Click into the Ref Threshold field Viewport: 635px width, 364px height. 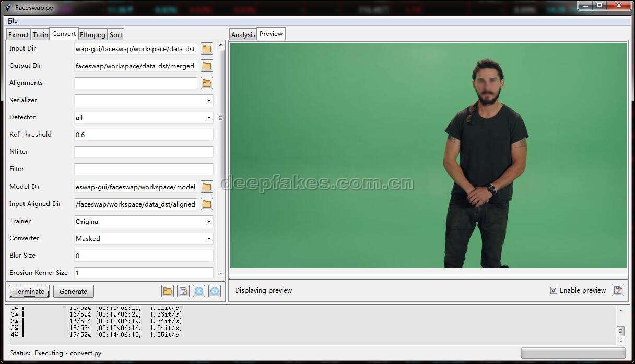(144, 135)
